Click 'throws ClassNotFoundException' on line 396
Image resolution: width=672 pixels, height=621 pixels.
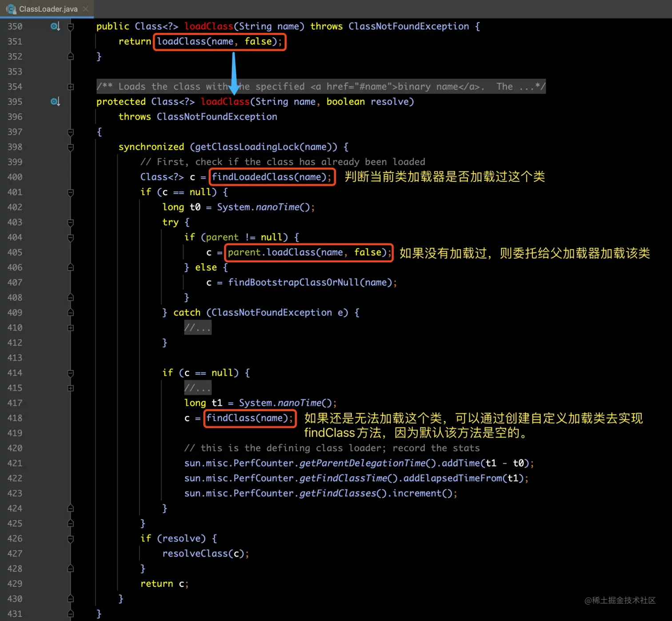[198, 117]
